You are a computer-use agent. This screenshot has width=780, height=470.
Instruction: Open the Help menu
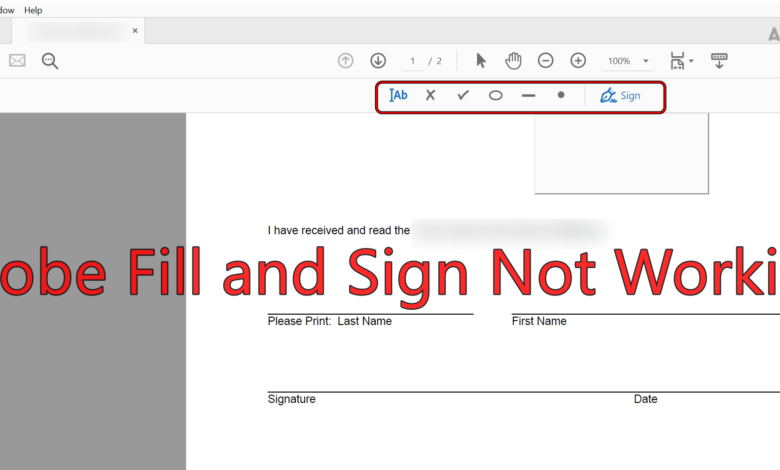(x=33, y=10)
